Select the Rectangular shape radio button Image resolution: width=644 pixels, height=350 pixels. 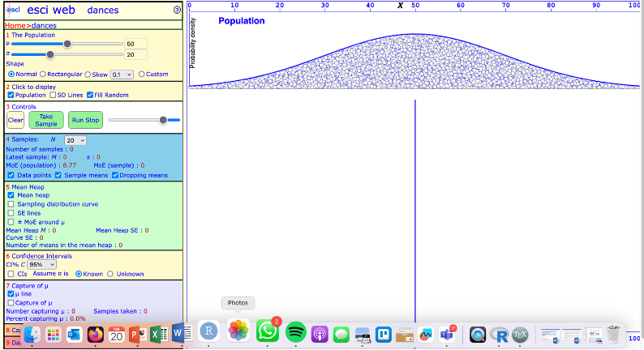pos(53,74)
